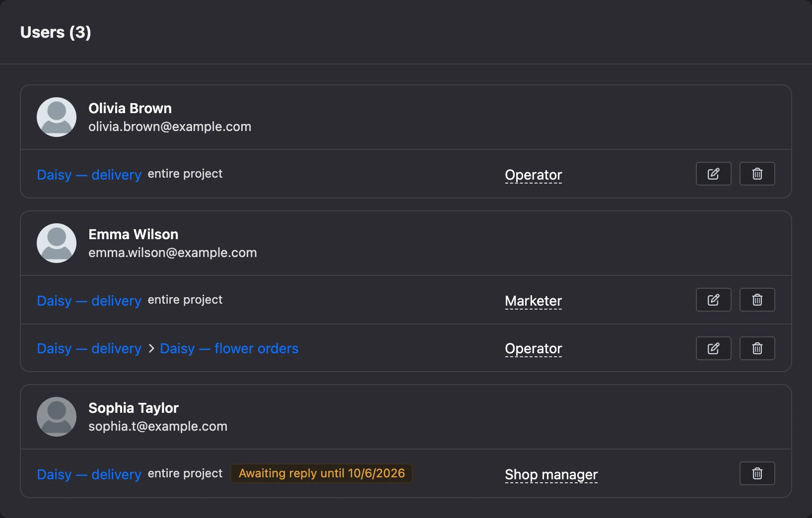Open Daisy — delivery link under Sophia Taylor
This screenshot has width=812, height=518.
[x=89, y=474]
